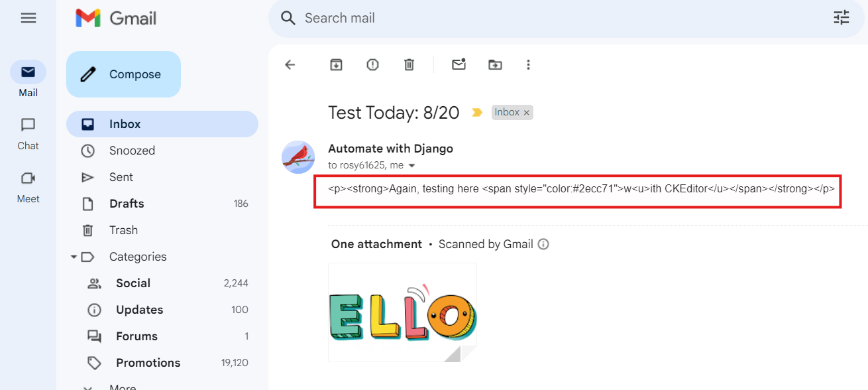Mark as unread using the envelope icon
Image resolution: width=868 pixels, height=390 pixels.
459,64
